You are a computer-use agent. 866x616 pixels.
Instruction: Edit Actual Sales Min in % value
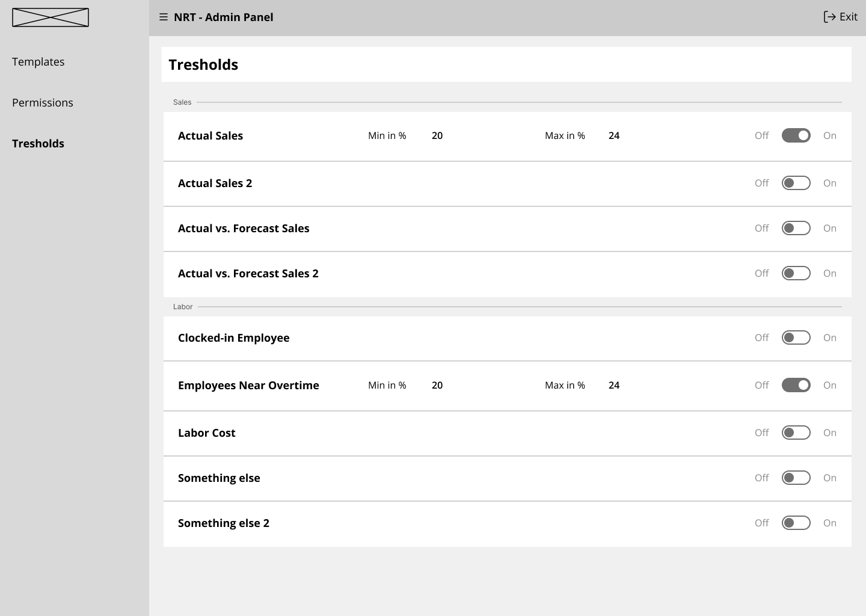click(x=437, y=136)
